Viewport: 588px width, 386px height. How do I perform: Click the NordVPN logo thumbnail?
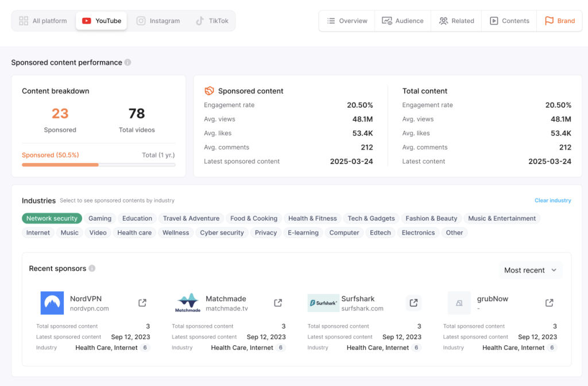(52, 303)
